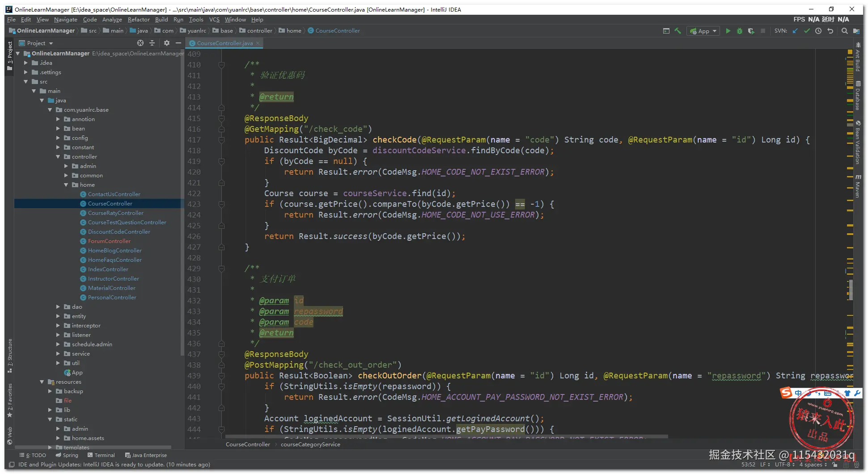The width and height of the screenshot is (868, 474).
Task: Expand the dao folder in the tree
Action: coord(58,307)
